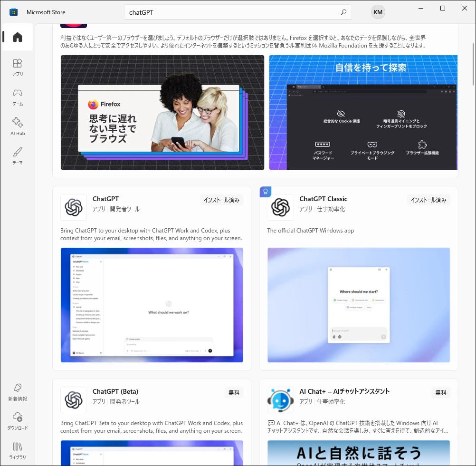This screenshot has height=466, width=476.
Task: Click 無料 button for AI Chat+
Action: tap(441, 392)
